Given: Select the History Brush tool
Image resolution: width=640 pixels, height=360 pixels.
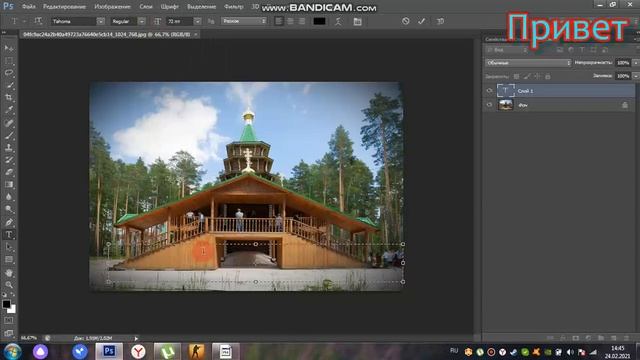Looking at the screenshot, I should point(9,160).
